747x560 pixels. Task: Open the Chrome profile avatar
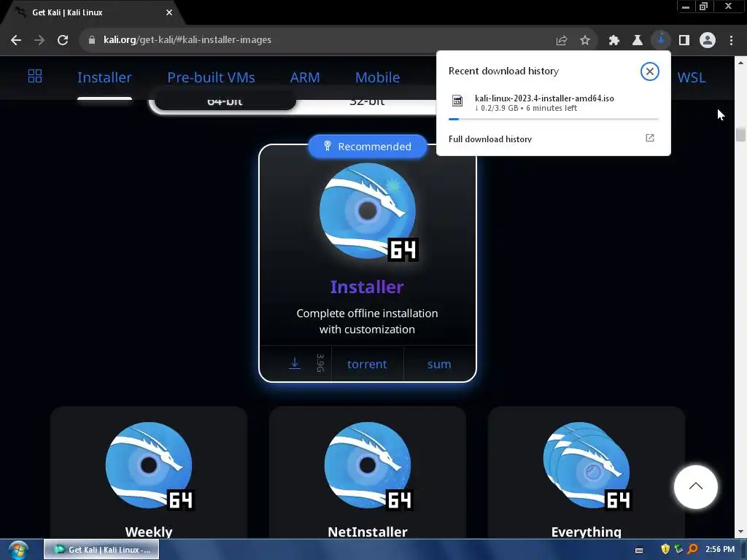[x=708, y=41]
